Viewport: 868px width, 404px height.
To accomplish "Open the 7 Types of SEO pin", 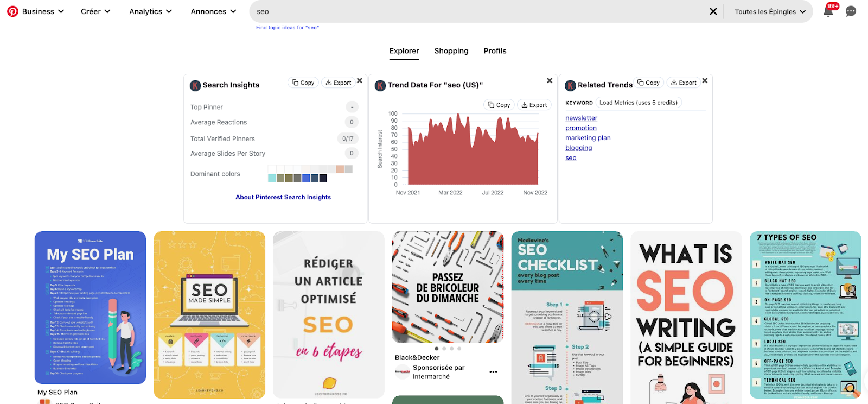I will tap(806, 315).
